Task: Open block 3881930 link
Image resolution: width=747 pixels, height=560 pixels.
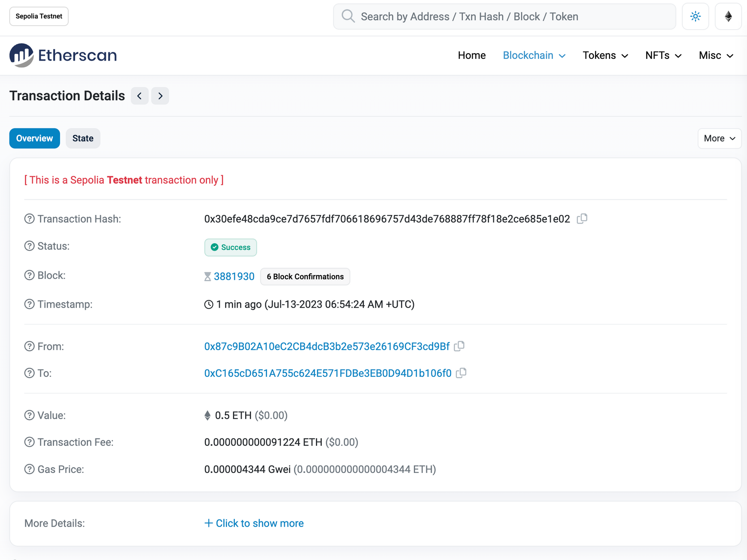Action: 234,277
